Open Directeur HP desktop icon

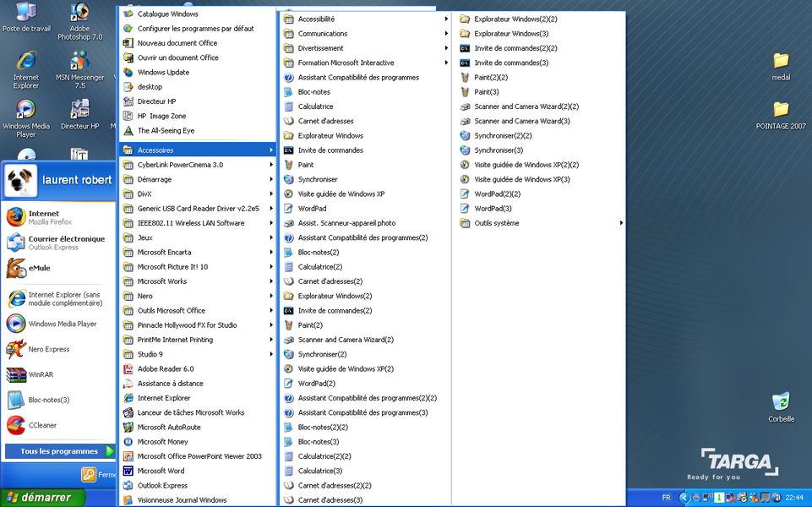[79, 114]
